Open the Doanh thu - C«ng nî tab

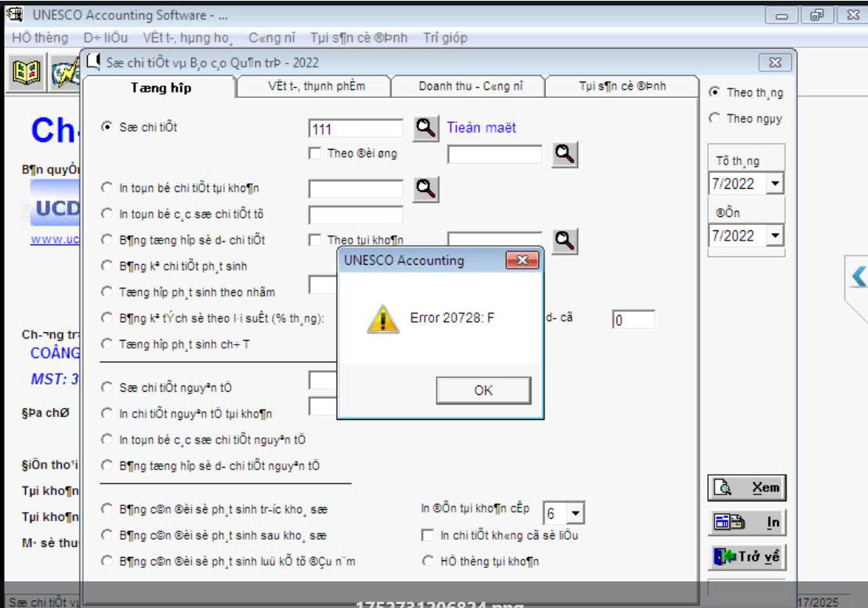click(470, 86)
